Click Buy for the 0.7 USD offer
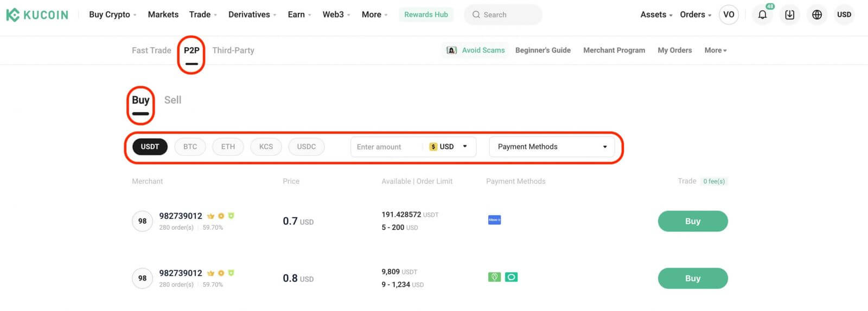This screenshot has width=868, height=311. click(x=692, y=221)
